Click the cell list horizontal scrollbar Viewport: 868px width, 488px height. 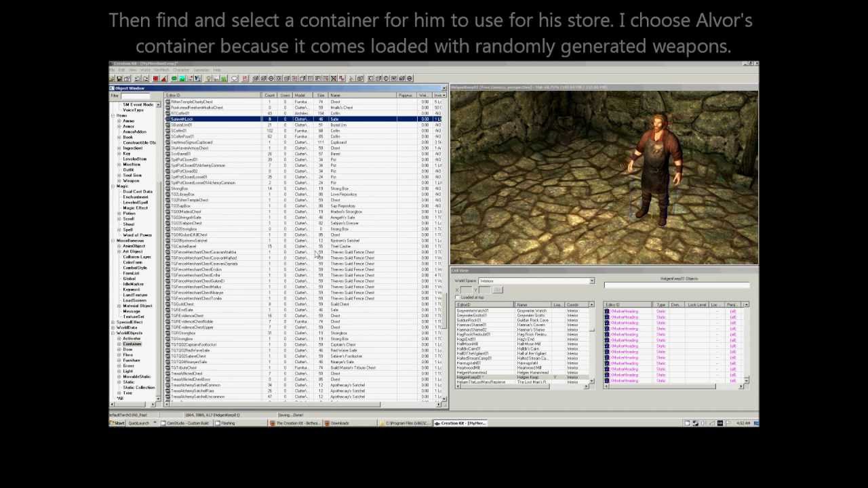(x=522, y=387)
